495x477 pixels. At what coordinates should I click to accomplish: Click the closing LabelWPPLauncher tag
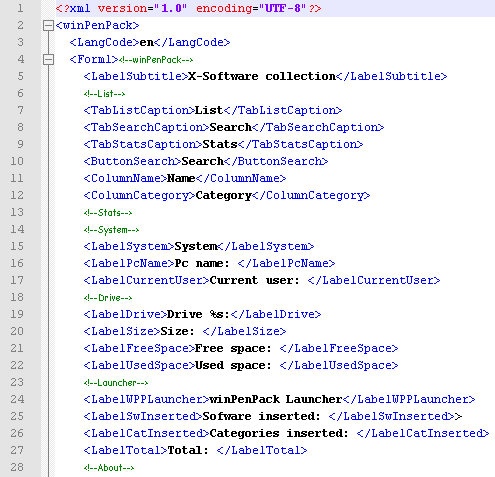(409, 399)
